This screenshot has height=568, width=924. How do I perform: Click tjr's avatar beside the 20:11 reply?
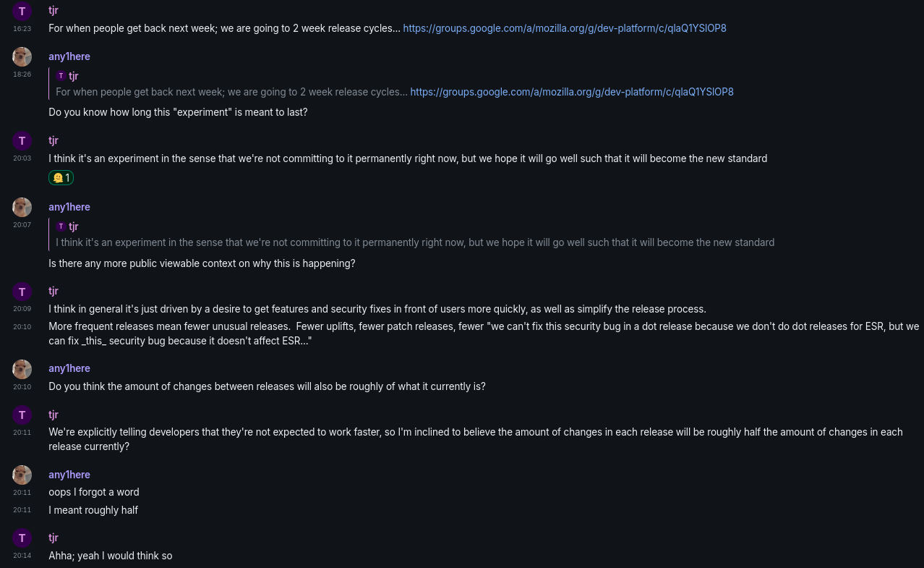tap(22, 415)
